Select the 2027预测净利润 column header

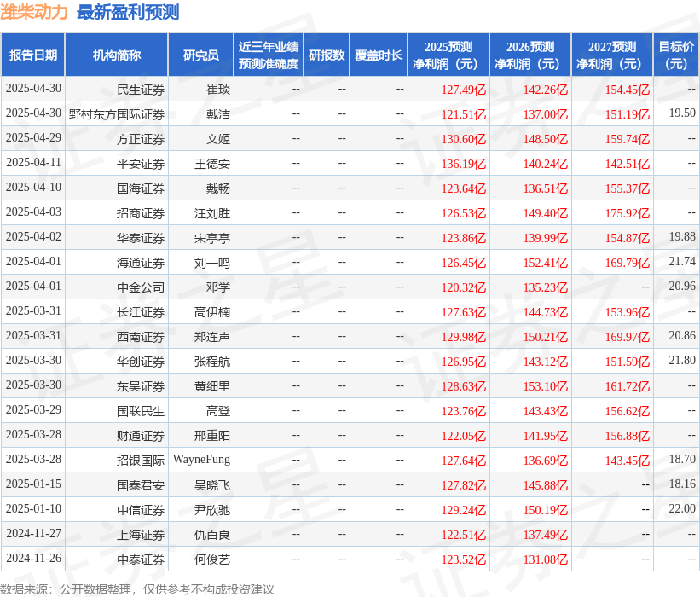612,55
